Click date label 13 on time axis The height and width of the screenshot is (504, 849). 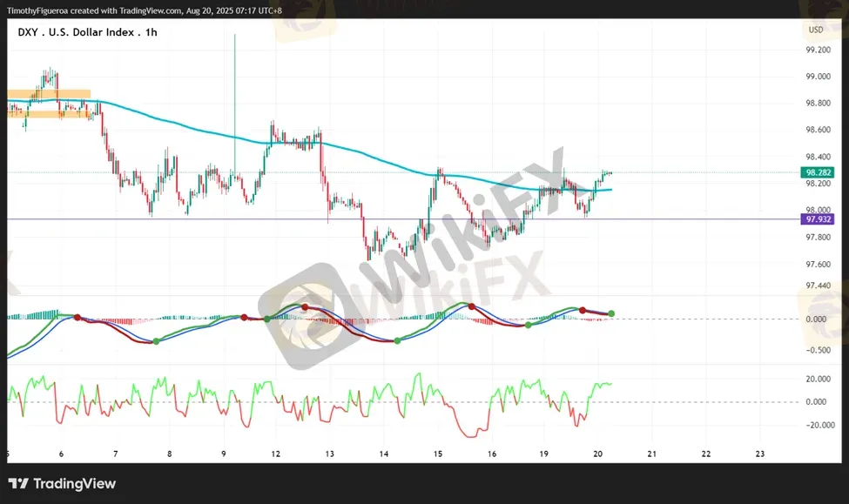point(330,454)
